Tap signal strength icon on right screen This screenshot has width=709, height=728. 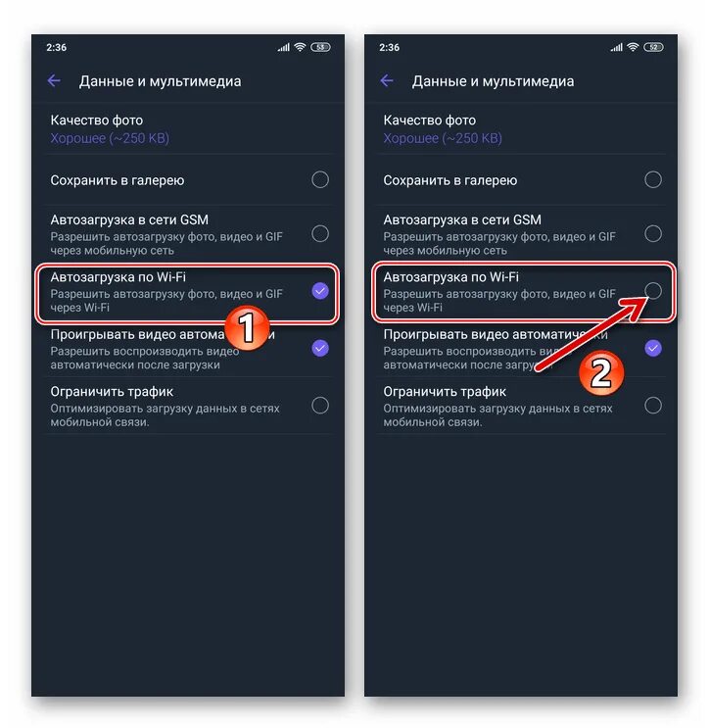coord(616,47)
